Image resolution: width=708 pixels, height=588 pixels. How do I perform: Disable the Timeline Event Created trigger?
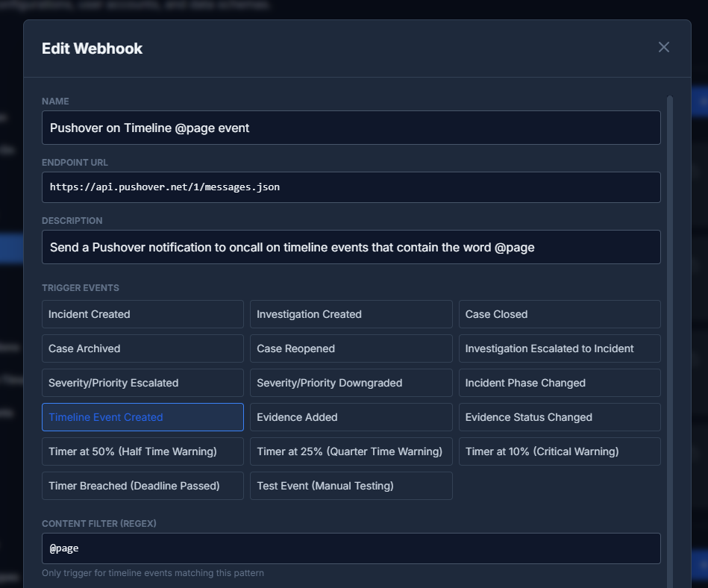(142, 417)
